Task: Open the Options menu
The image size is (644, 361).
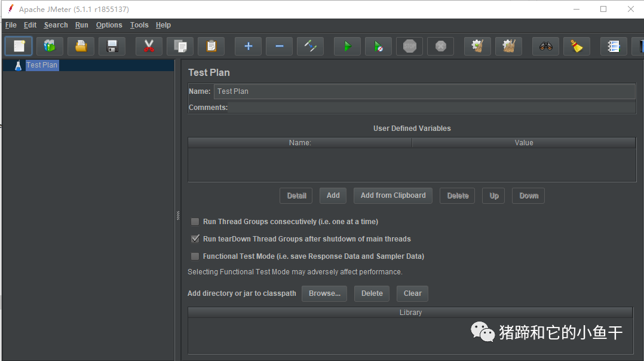Action: [x=109, y=25]
